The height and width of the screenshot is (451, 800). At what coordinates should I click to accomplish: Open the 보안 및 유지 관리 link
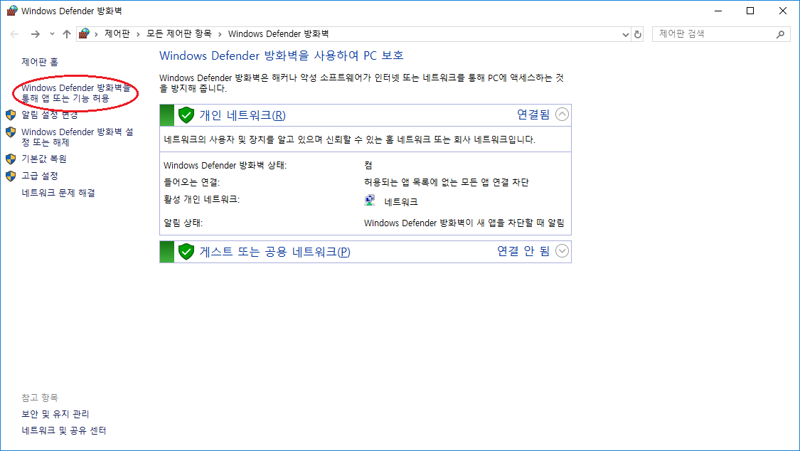point(55,414)
